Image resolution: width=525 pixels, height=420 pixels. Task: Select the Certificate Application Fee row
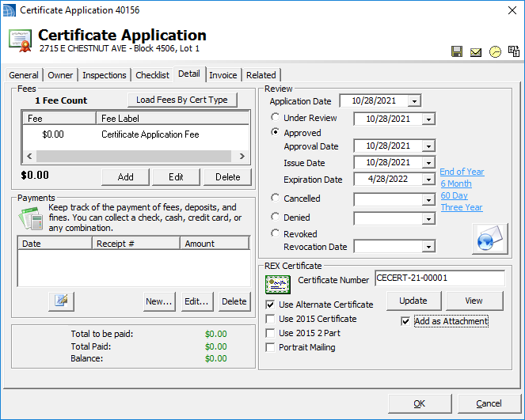(136, 134)
